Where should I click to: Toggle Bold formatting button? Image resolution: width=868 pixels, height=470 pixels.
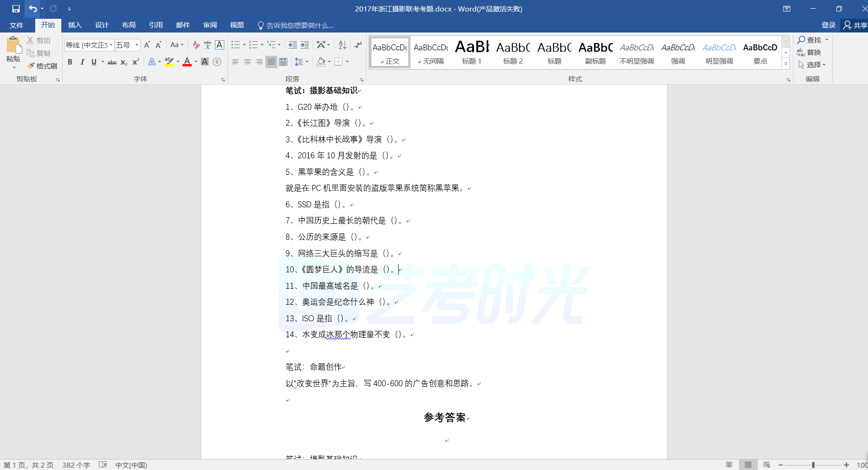click(x=70, y=62)
